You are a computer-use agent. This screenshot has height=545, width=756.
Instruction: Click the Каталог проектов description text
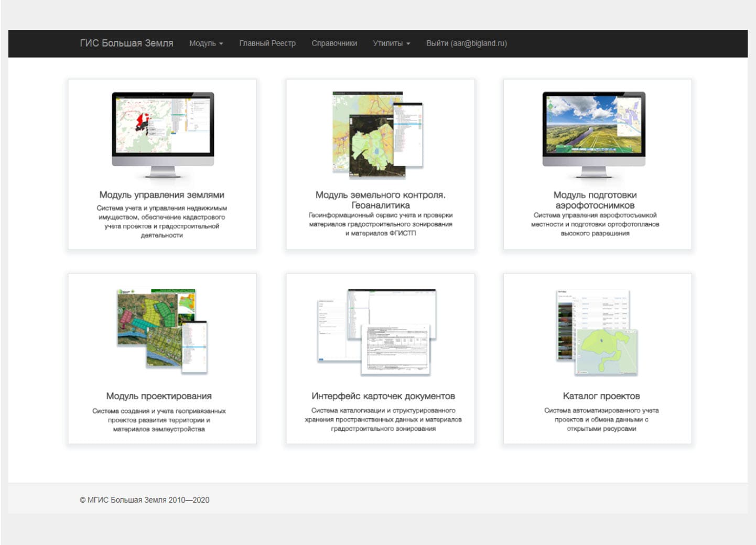(x=601, y=419)
